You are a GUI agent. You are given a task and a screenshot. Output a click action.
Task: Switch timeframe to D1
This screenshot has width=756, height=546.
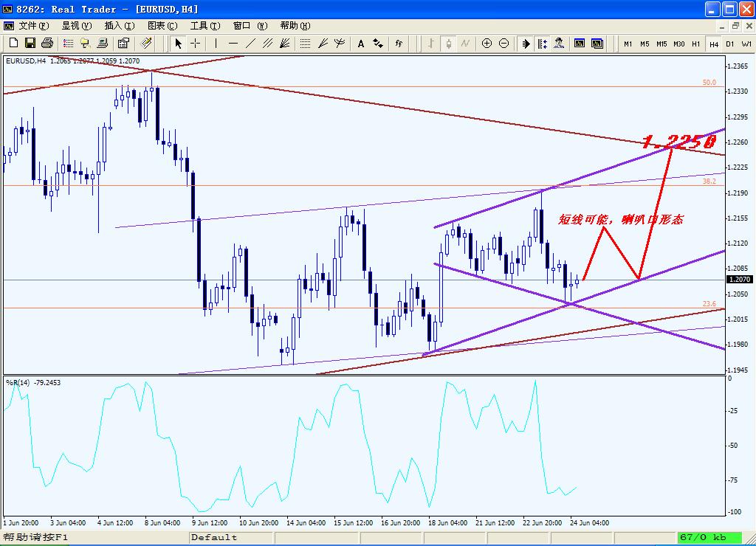point(730,44)
